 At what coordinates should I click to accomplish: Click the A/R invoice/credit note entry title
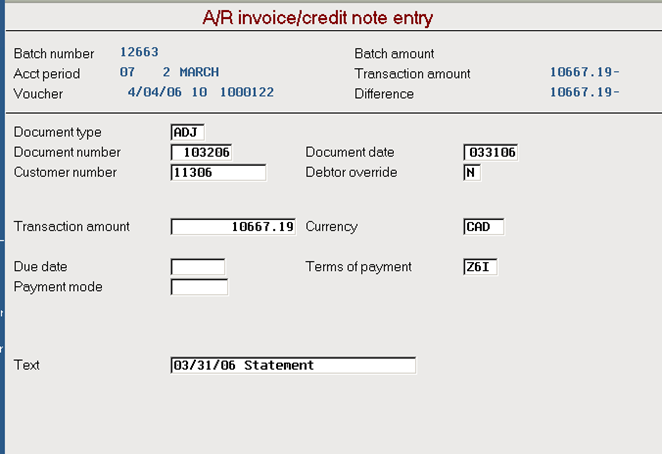coord(317,18)
